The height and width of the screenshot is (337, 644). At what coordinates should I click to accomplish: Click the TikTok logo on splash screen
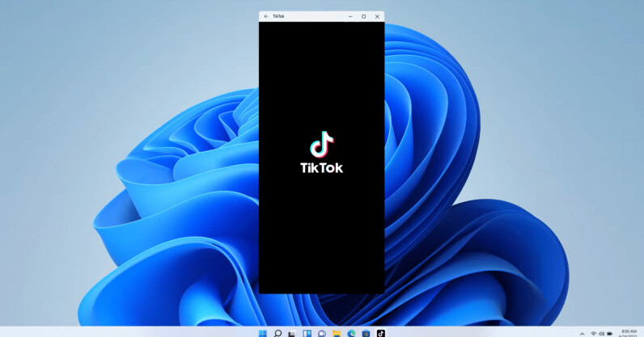coord(321,145)
